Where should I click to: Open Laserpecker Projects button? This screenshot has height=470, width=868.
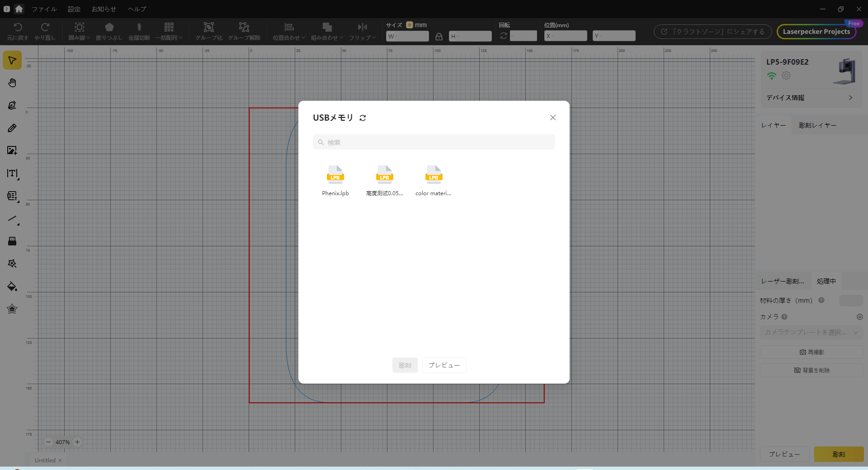coord(816,32)
